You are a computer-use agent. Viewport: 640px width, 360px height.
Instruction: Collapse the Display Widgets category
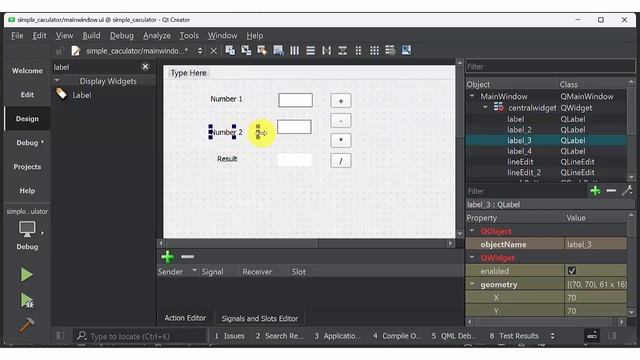pos(57,80)
